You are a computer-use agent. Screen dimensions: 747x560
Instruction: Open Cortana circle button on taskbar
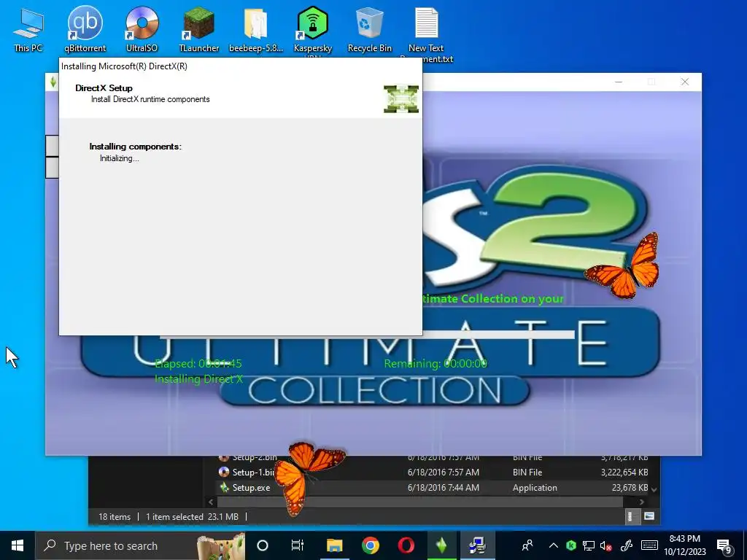pyautogui.click(x=263, y=545)
